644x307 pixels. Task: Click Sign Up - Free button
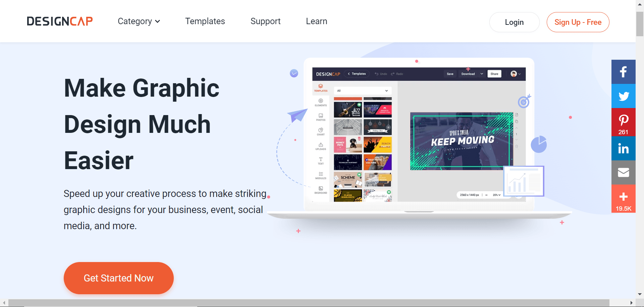point(578,22)
